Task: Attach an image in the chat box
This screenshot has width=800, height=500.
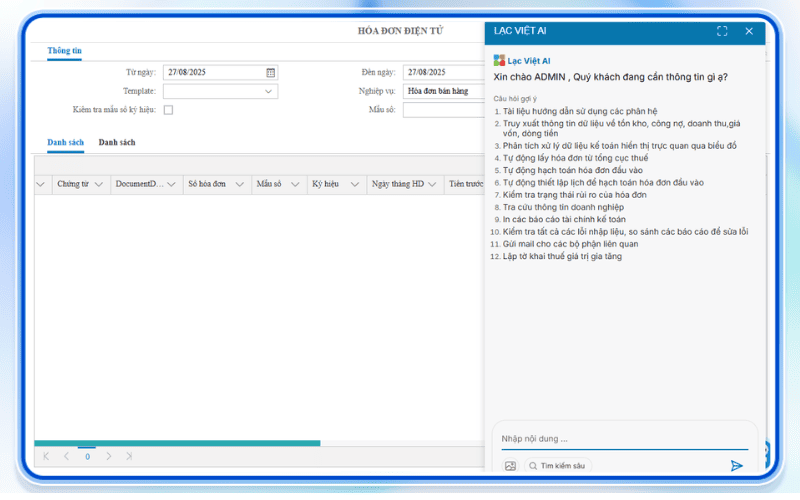Action: [510, 466]
